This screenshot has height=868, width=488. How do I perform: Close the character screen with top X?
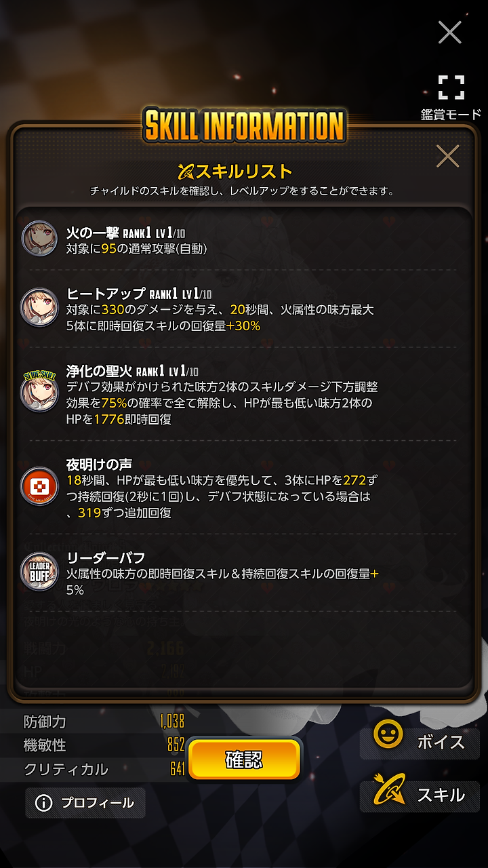(450, 32)
